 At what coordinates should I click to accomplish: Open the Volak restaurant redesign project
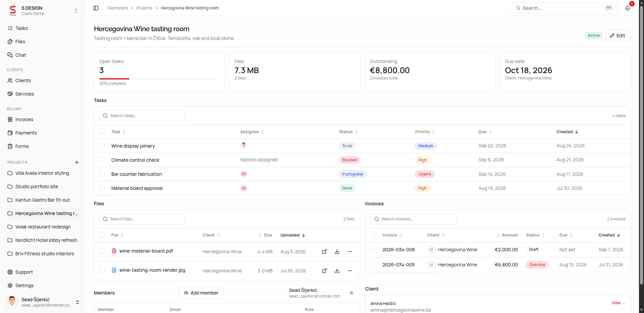(x=43, y=227)
